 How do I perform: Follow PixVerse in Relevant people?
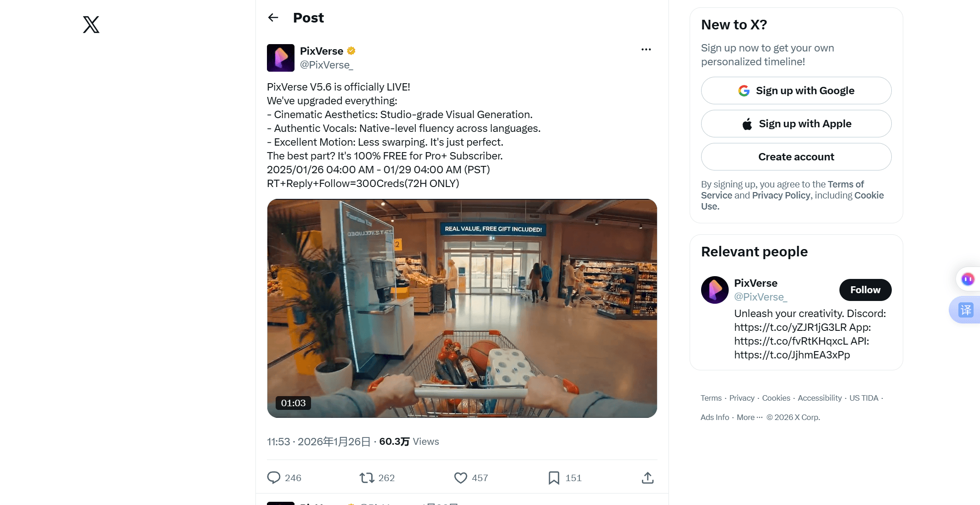[x=865, y=290]
